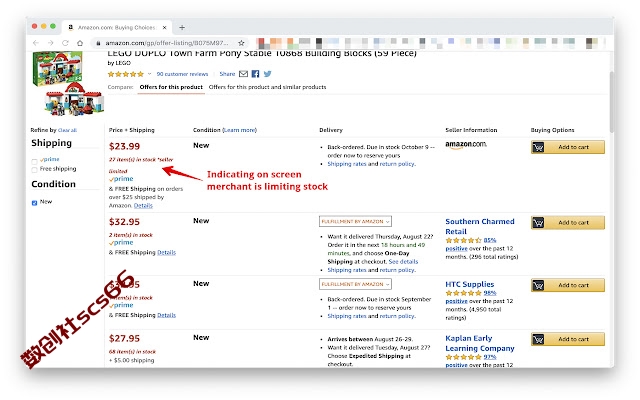
Task: Expand Fulfillment by Amazon dropdown for Southern Charmed Retail
Action: [355, 221]
